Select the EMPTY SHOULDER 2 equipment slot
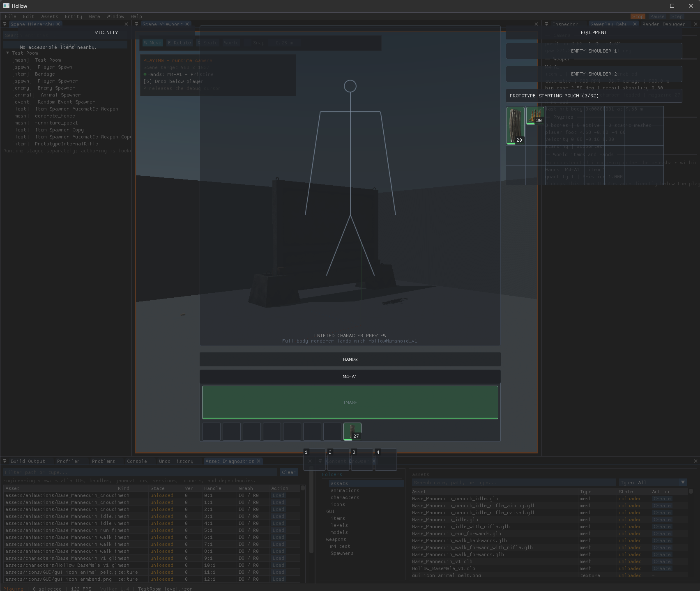Screen dimensions: 700x591 click(594, 74)
